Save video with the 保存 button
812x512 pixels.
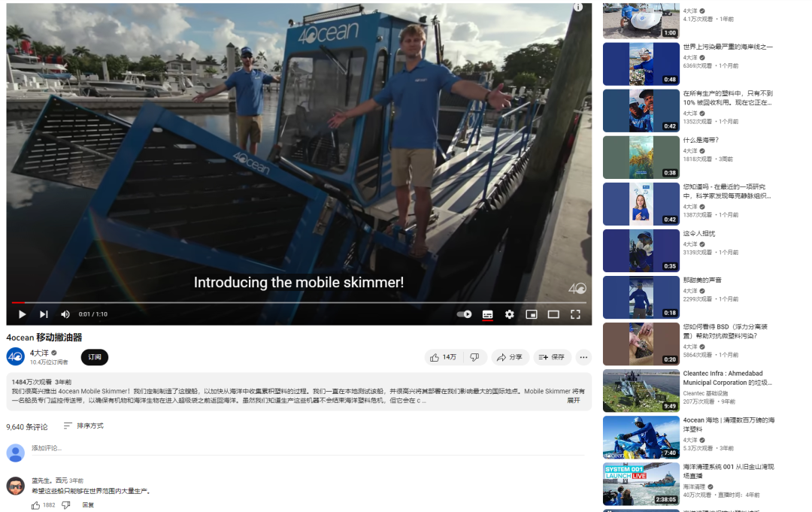[x=552, y=357]
